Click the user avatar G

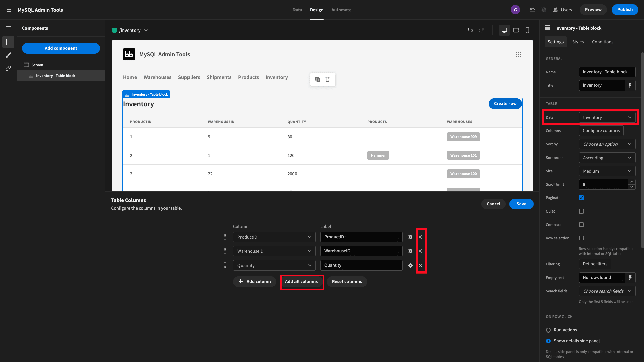[x=515, y=10]
